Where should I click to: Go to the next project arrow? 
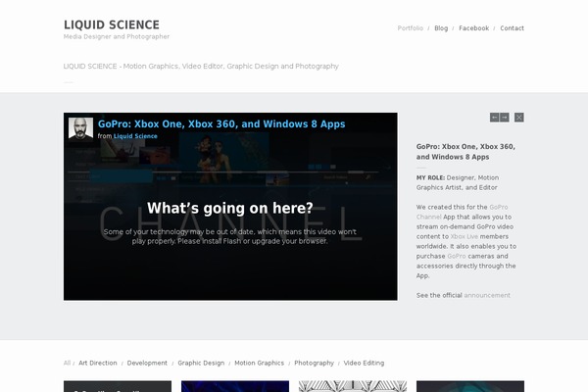pos(505,118)
